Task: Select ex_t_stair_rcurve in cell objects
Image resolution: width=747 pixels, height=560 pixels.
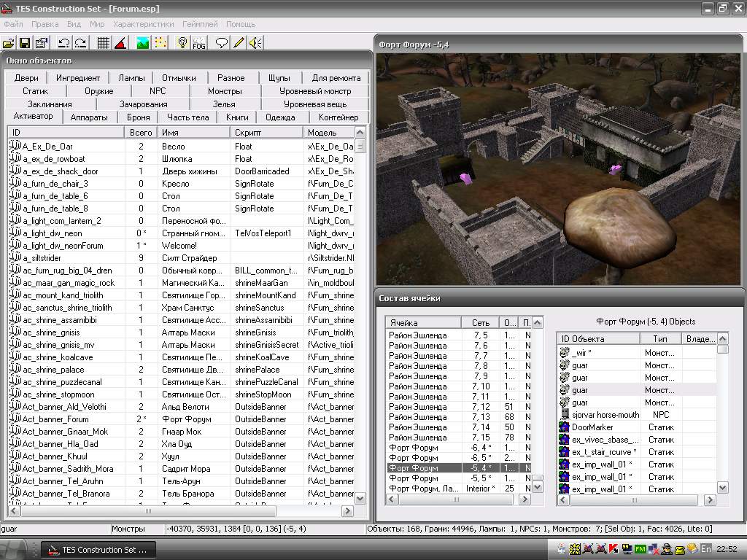Action: 637,452
